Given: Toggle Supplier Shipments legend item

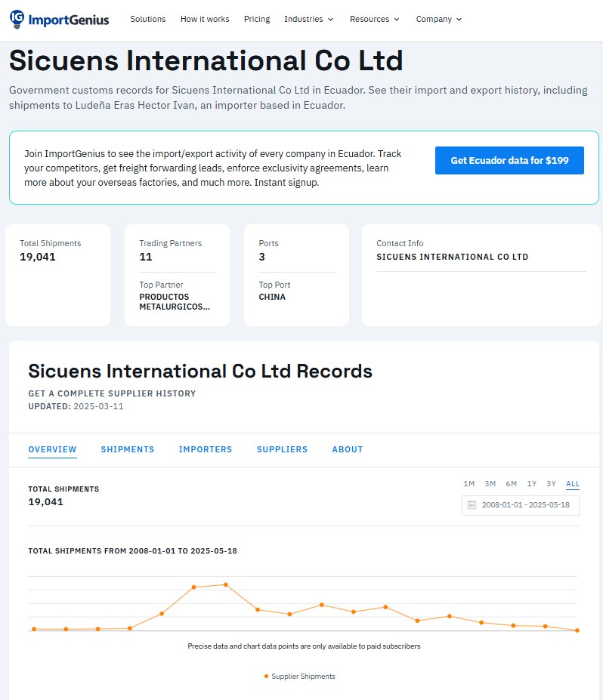Looking at the screenshot, I should [300, 677].
